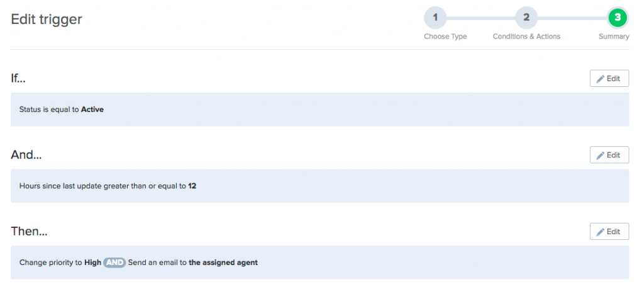Screen dimensions: 644x289
Task: Click the bold 12 hours value
Action: click(192, 186)
